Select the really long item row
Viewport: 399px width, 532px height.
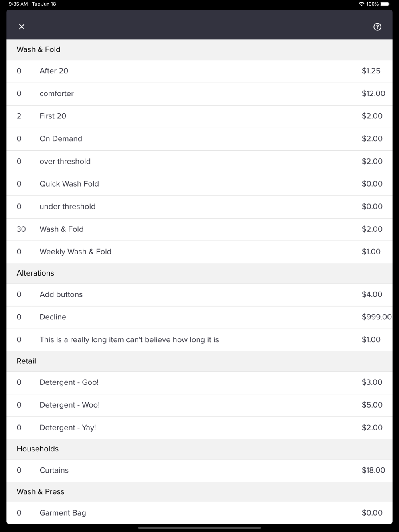tap(199, 340)
